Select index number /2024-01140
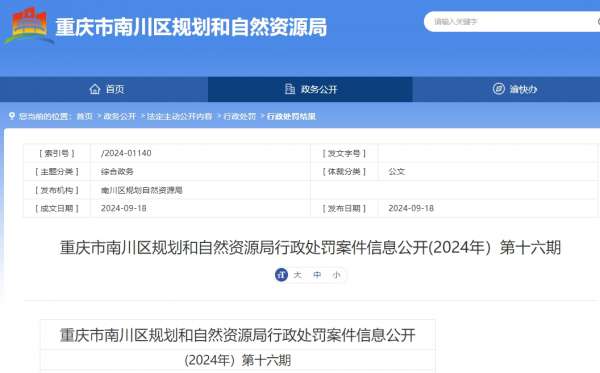Viewport: 600px width, 373px height. click(126, 153)
